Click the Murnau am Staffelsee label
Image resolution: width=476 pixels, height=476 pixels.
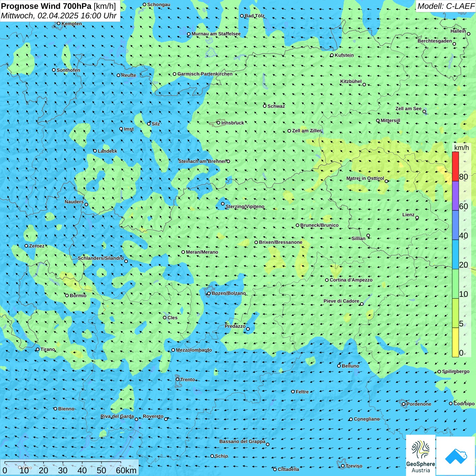[x=216, y=34]
